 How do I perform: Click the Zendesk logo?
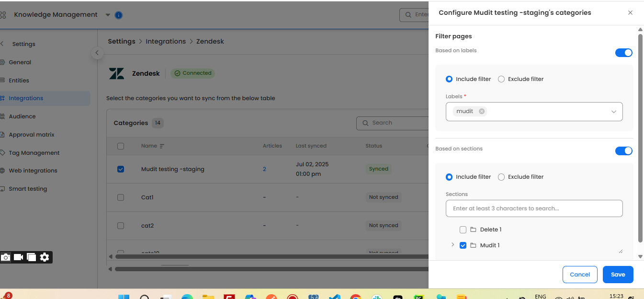click(x=116, y=73)
